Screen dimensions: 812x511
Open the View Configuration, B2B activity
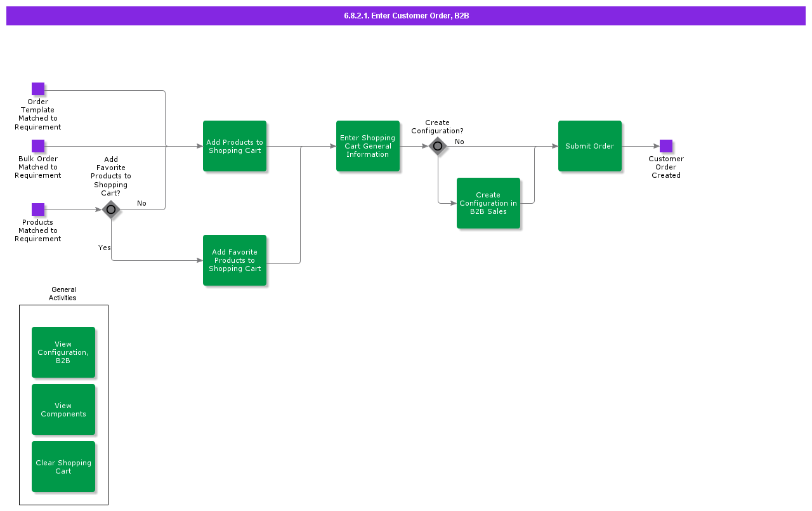[63, 352]
